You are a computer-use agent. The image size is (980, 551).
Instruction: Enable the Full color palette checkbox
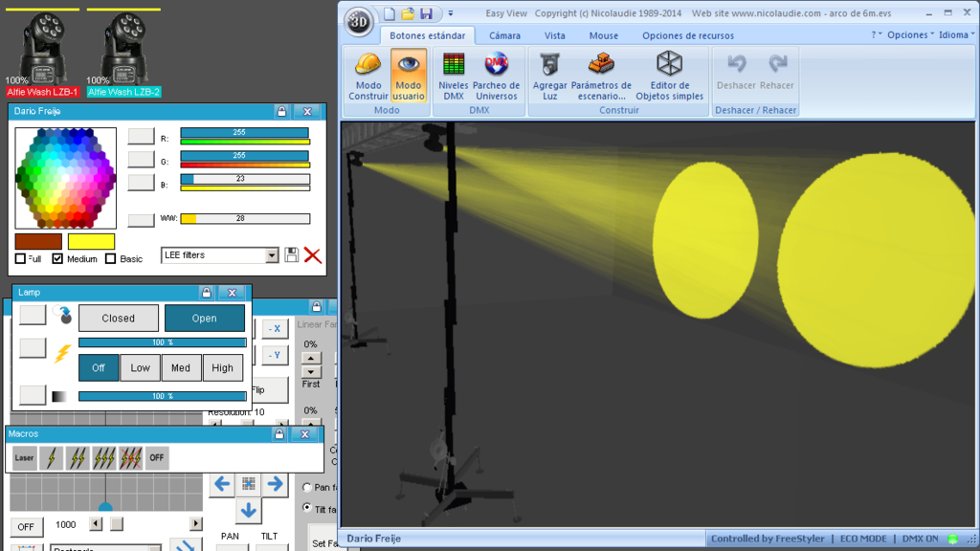[x=21, y=258]
